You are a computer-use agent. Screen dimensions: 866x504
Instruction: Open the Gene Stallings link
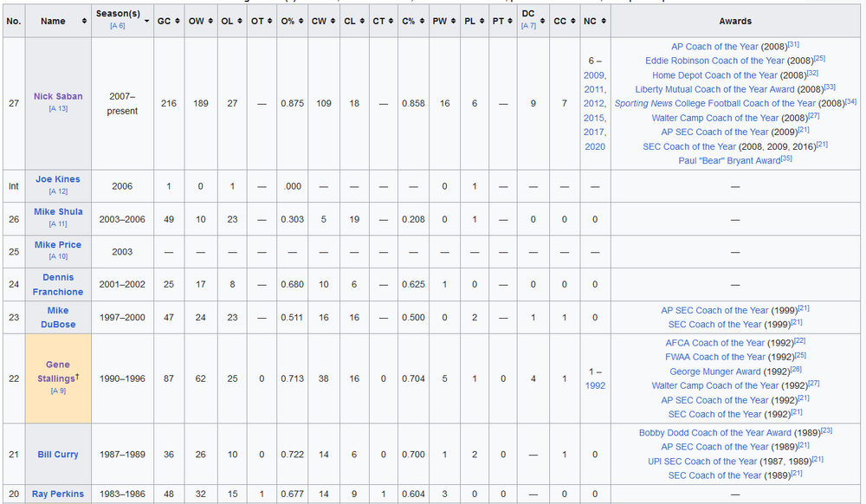point(58,372)
